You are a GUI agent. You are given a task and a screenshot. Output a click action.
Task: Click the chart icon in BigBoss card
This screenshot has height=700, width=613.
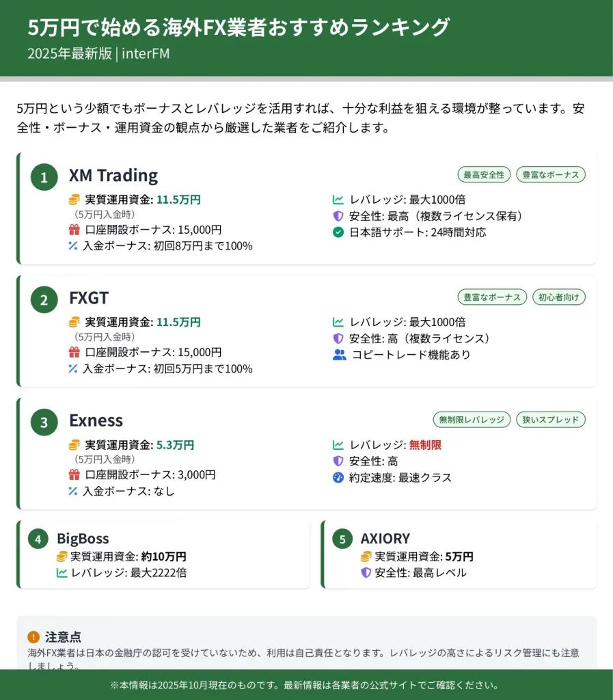(62, 573)
